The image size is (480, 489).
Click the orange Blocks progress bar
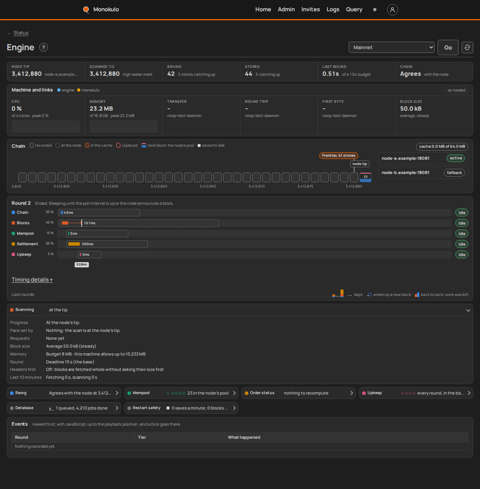coord(65,223)
